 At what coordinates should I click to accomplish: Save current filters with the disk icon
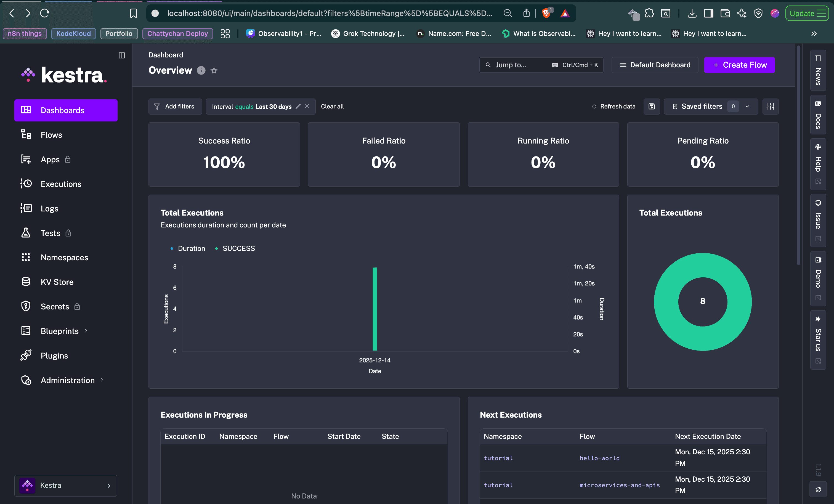tap(652, 106)
